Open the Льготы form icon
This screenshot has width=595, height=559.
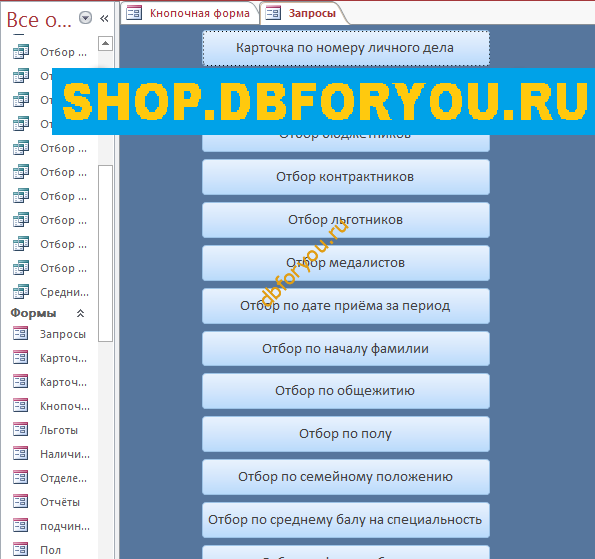click(20, 430)
